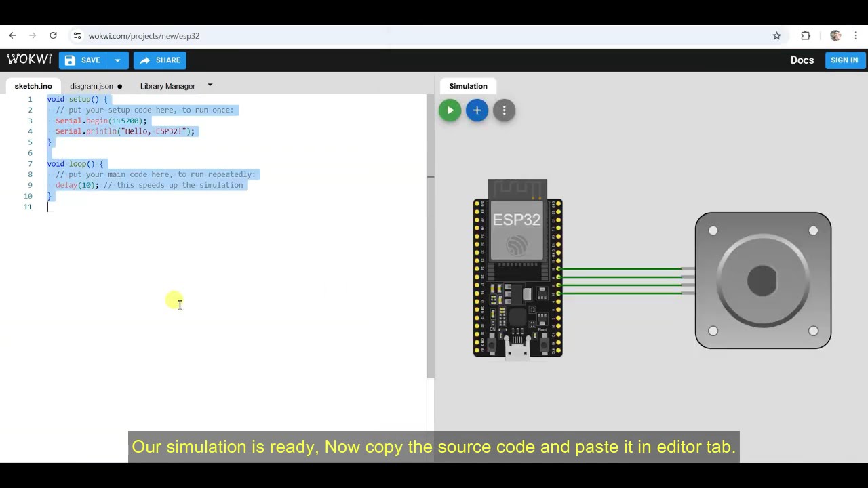The height and width of the screenshot is (488, 868).
Task: Click the SHARE button
Action: click(x=160, y=60)
